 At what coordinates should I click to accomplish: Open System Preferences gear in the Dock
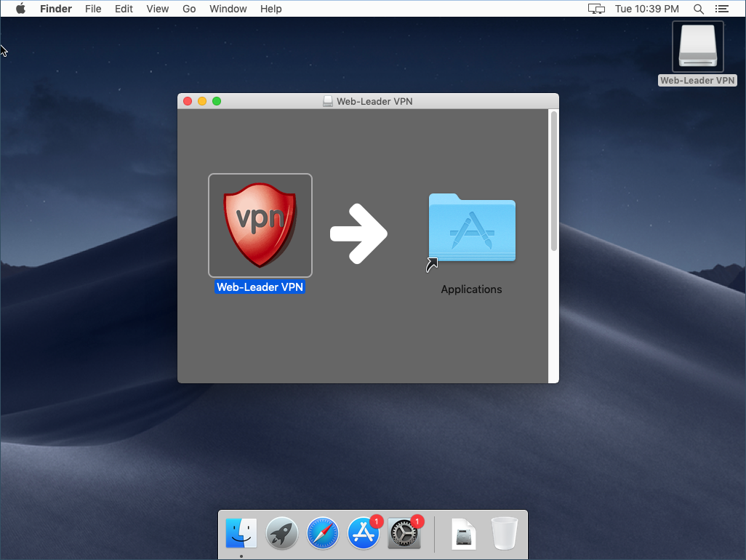coord(404,533)
